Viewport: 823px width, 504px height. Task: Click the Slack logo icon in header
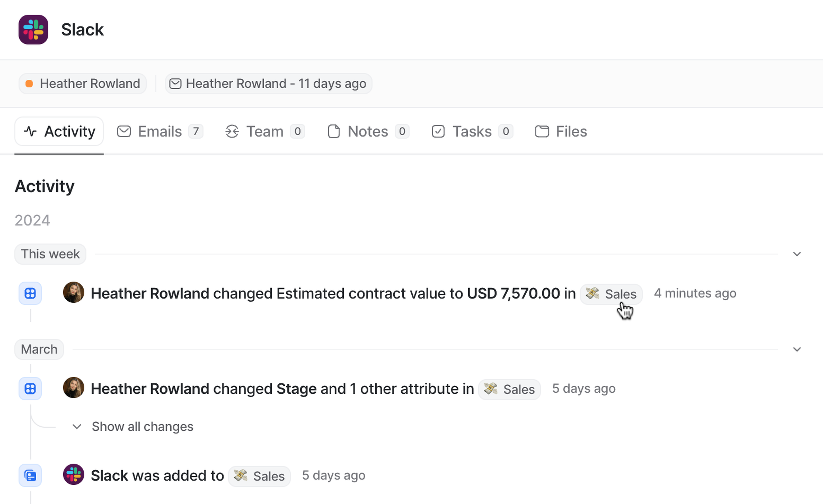click(33, 30)
